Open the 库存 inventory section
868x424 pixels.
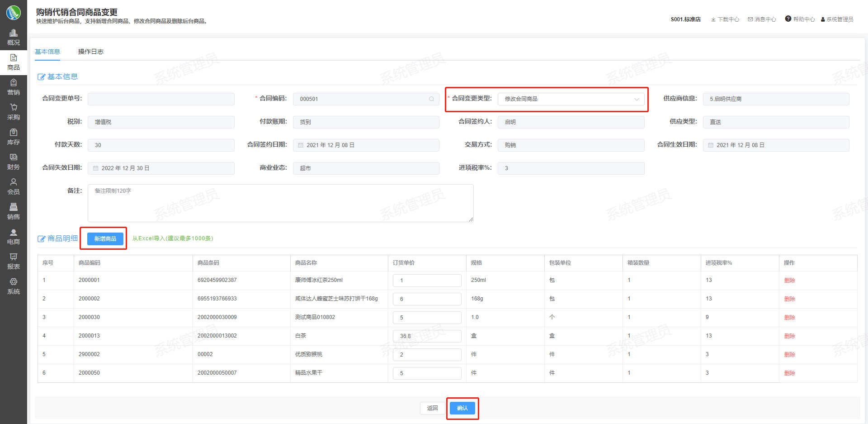(x=14, y=137)
